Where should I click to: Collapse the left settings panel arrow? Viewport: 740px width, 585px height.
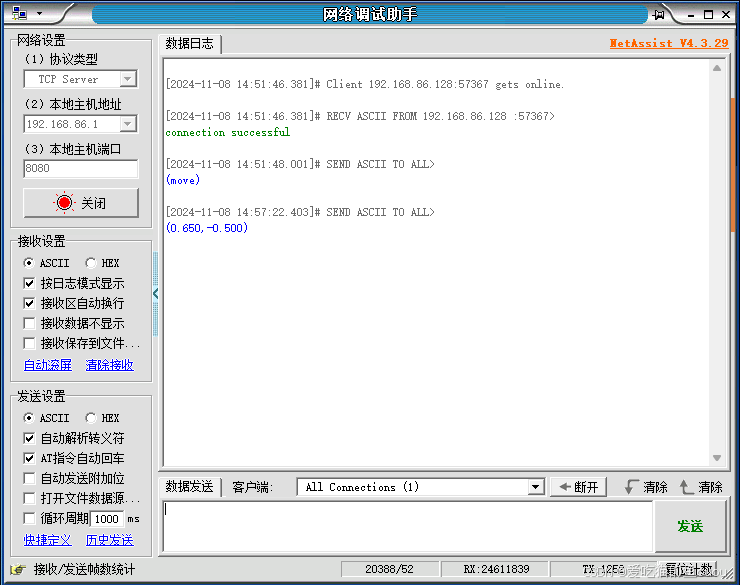pos(155,293)
